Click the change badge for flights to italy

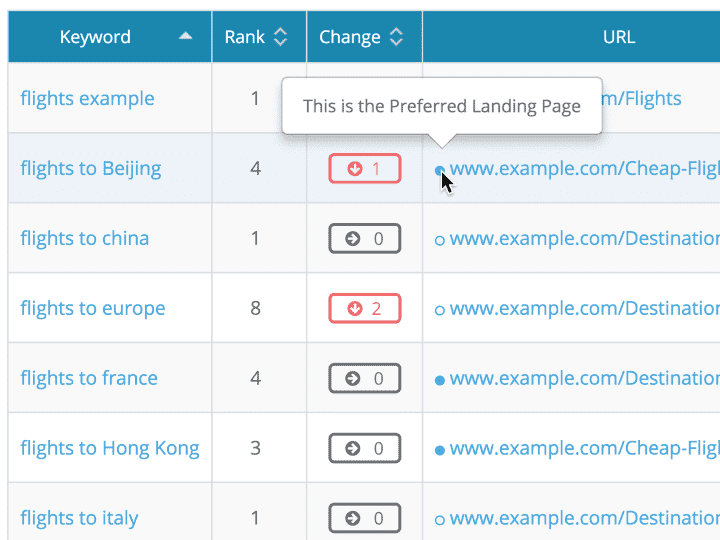[x=365, y=519]
